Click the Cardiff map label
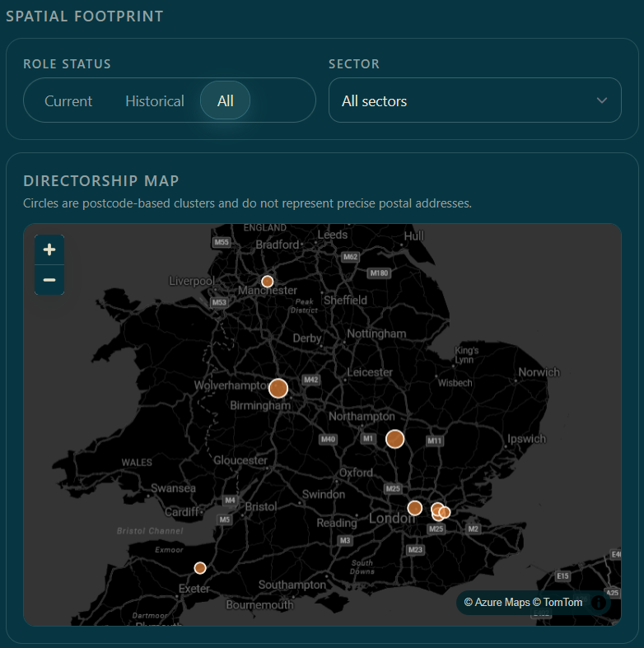644x648 pixels. 182,512
